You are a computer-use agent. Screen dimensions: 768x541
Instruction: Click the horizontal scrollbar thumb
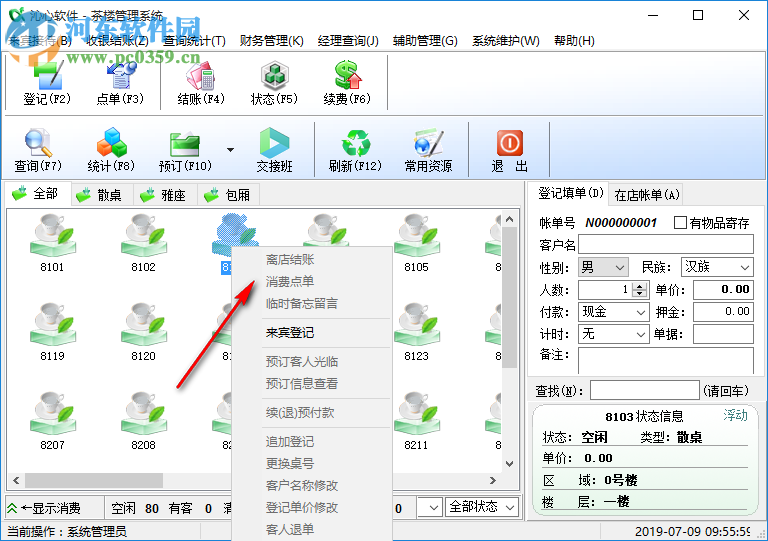point(94,481)
